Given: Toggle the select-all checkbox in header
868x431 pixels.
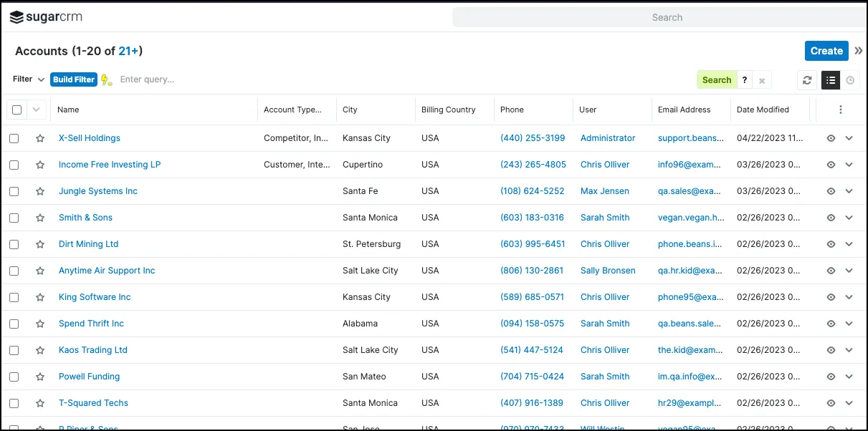Looking at the screenshot, I should click(17, 110).
